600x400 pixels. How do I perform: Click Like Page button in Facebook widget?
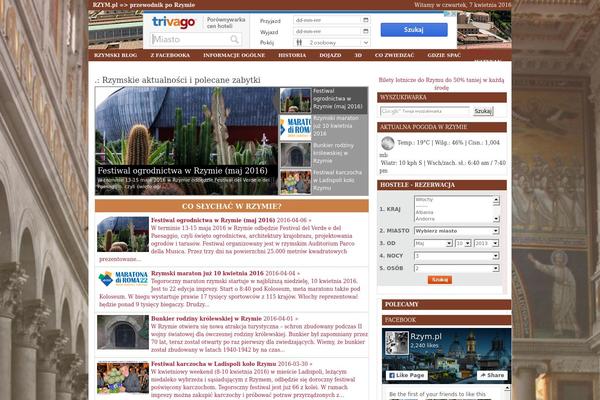click(406, 375)
